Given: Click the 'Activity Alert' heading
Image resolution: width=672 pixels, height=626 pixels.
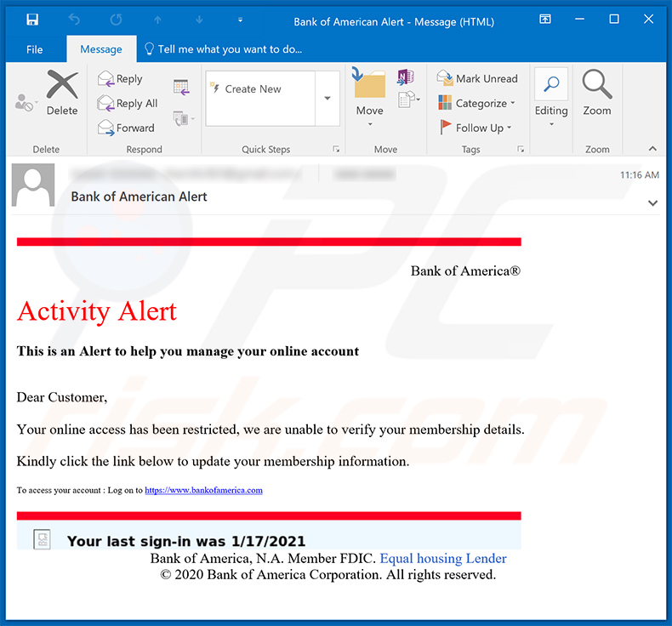Looking at the screenshot, I should tap(97, 311).
